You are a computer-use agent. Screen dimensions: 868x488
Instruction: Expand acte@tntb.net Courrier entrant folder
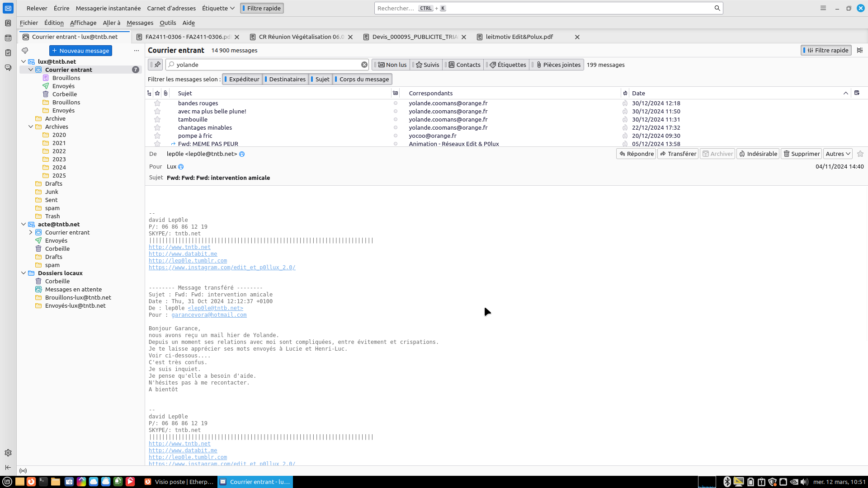pyautogui.click(x=31, y=233)
